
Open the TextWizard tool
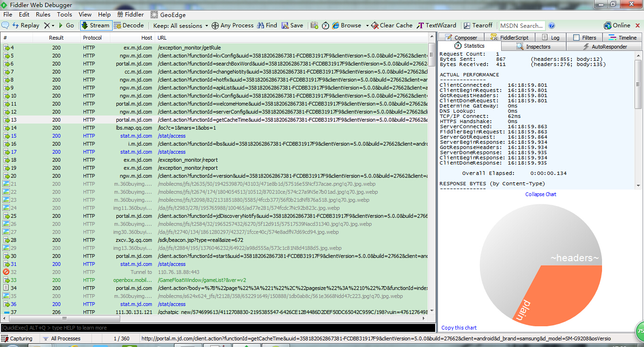[437, 25]
